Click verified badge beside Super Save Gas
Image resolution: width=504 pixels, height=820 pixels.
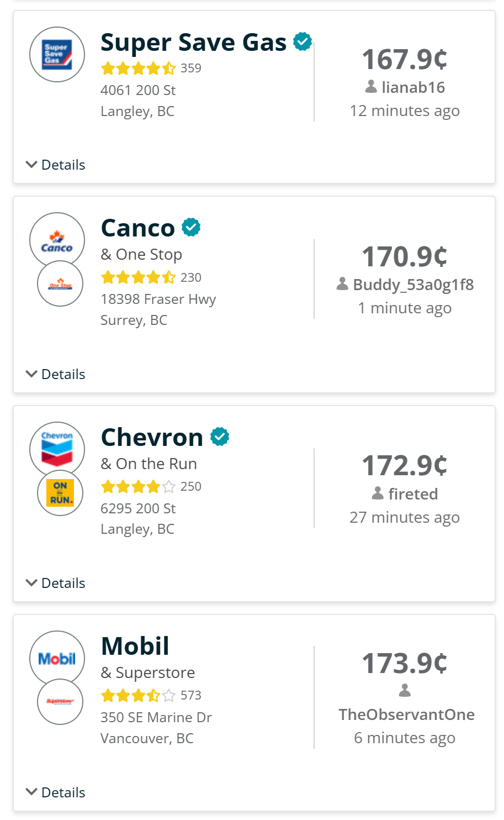pyautogui.click(x=303, y=41)
